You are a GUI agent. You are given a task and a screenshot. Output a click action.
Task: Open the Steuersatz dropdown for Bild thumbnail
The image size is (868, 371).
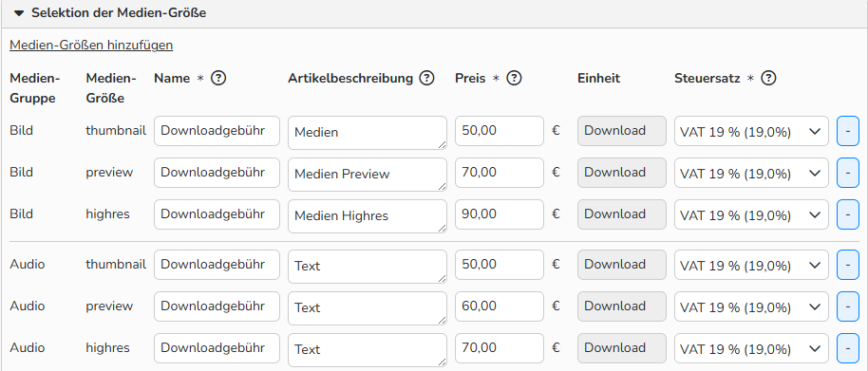tap(751, 131)
